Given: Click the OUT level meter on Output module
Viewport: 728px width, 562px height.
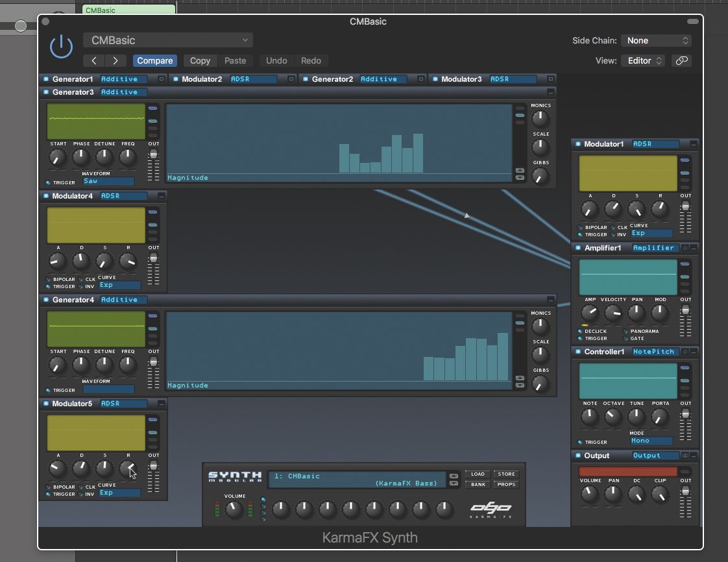Looking at the screenshot, I should click(x=685, y=500).
